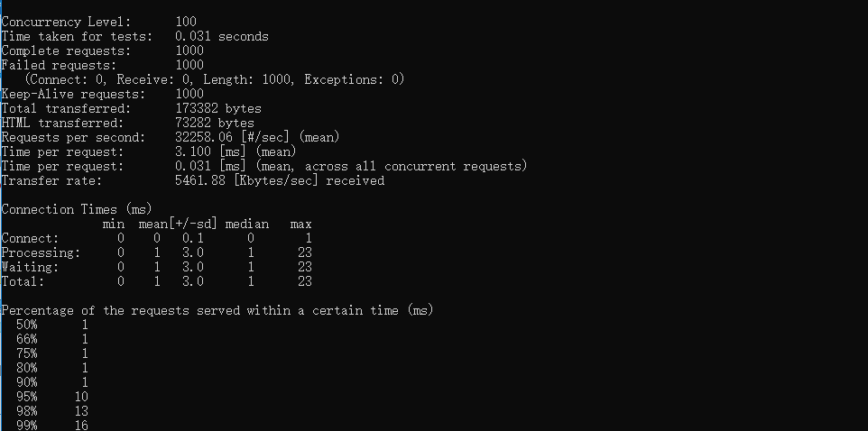Click the Concurrency Level value 100

coord(186,22)
